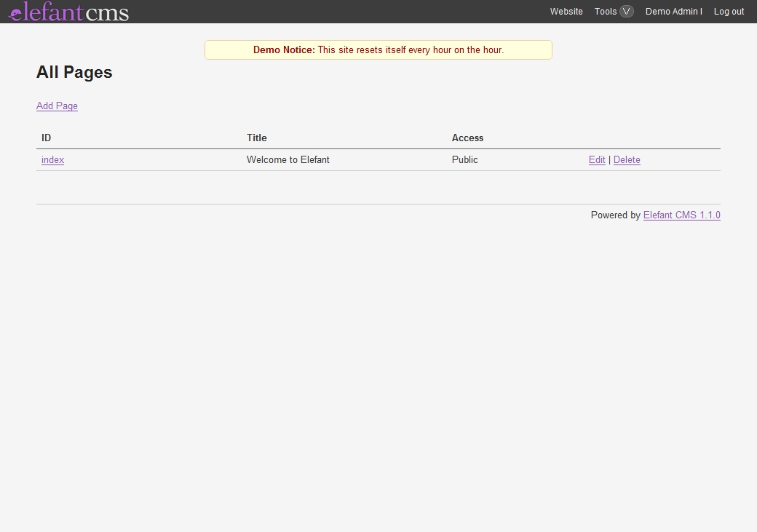The width and height of the screenshot is (757, 532).
Task: Open the Tools chevron icon
Action: pyautogui.click(x=624, y=11)
